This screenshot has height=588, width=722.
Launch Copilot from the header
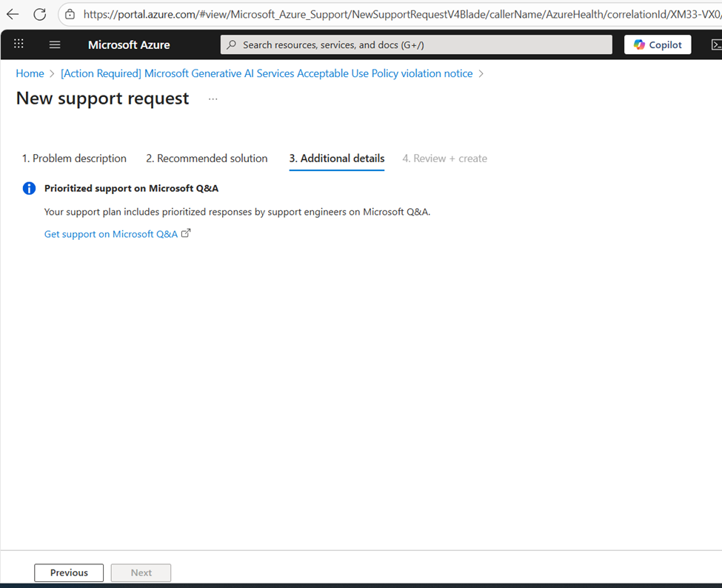(x=658, y=44)
